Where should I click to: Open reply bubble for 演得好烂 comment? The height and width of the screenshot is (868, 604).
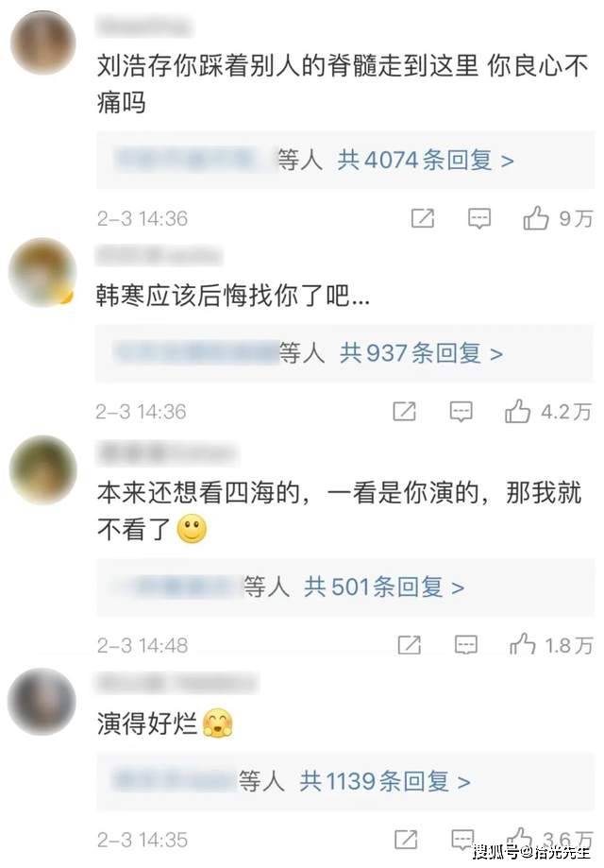pyautogui.click(x=462, y=840)
